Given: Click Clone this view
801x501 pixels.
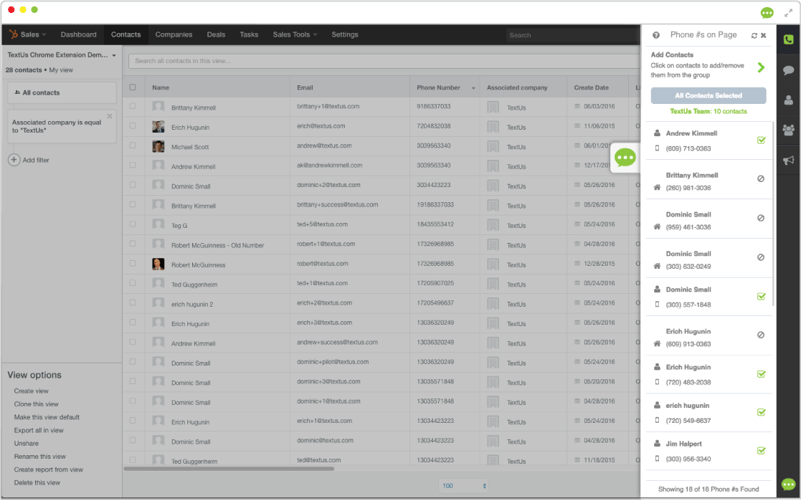Looking at the screenshot, I should coord(36,404).
